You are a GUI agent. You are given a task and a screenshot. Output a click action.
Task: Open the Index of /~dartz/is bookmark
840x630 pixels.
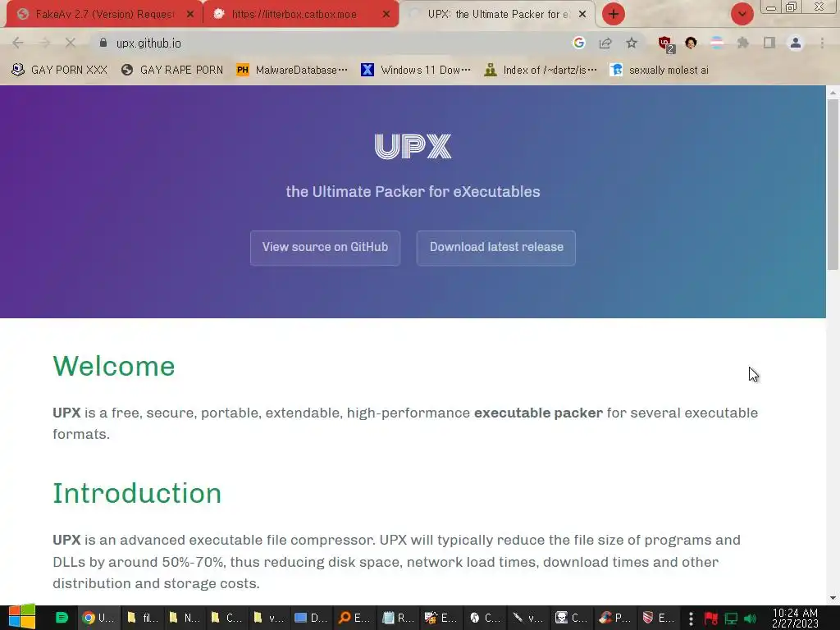coord(540,70)
